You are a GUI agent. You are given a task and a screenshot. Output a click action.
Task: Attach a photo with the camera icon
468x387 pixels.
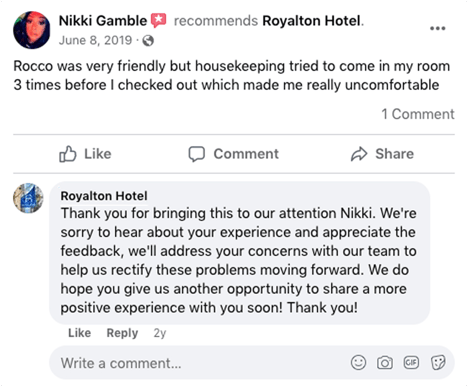385,363
